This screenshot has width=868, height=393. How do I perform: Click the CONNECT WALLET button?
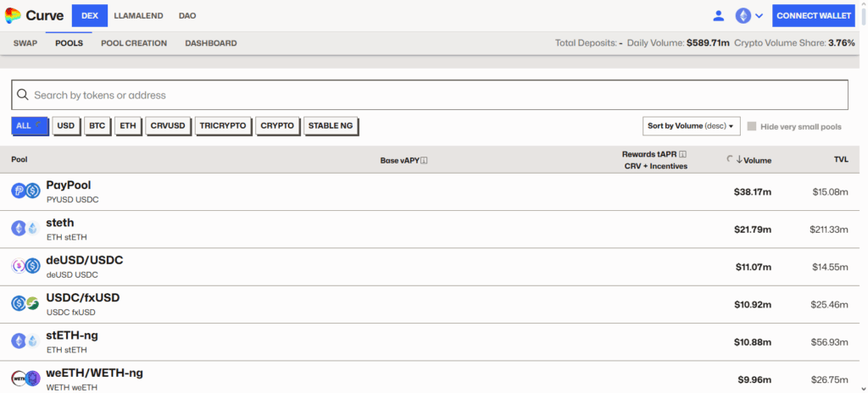tap(813, 15)
